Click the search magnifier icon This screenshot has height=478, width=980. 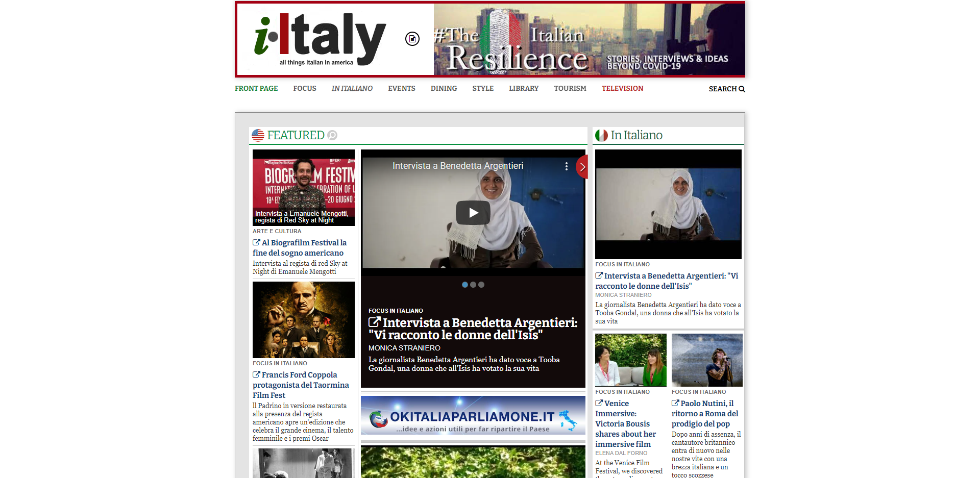[742, 89]
